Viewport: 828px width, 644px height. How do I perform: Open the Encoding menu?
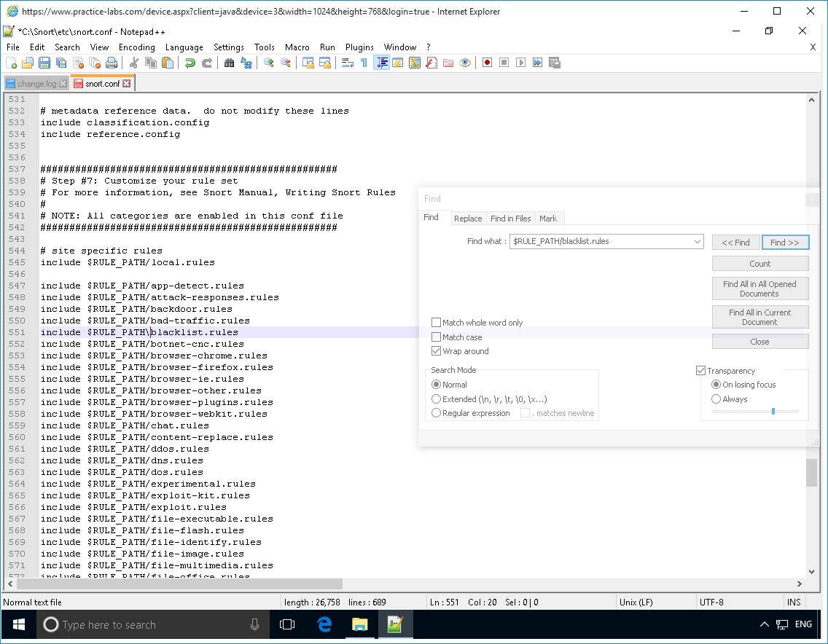[x=137, y=47]
